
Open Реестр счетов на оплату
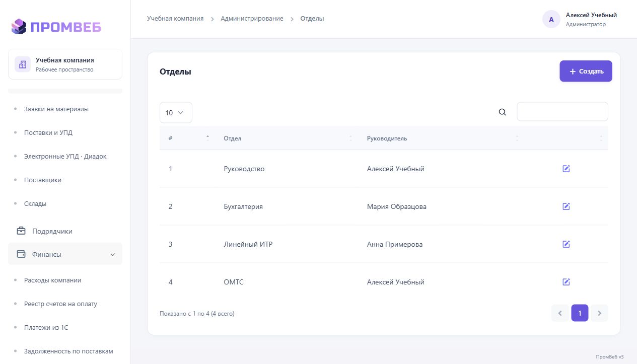60,304
